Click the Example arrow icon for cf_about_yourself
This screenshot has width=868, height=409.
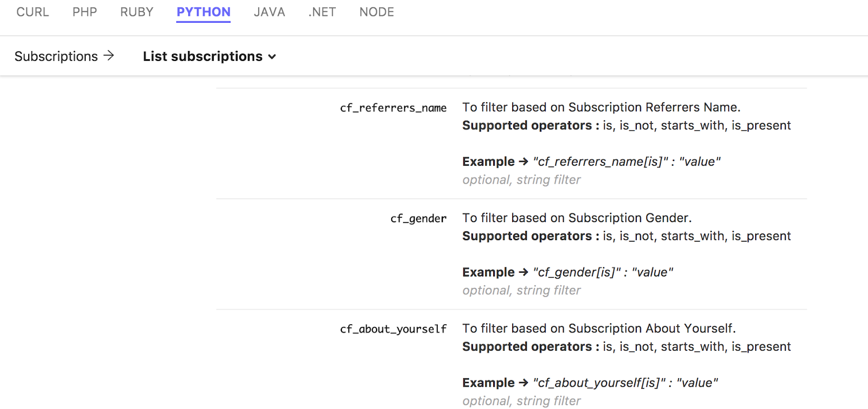point(524,383)
